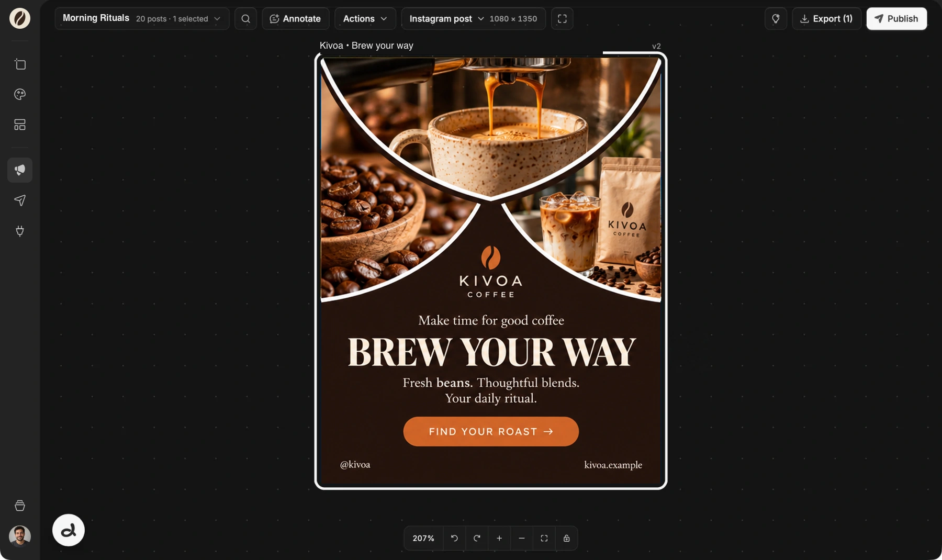Undo with the counter-clockwise arrow
This screenshot has height=560, width=942.
tap(454, 538)
